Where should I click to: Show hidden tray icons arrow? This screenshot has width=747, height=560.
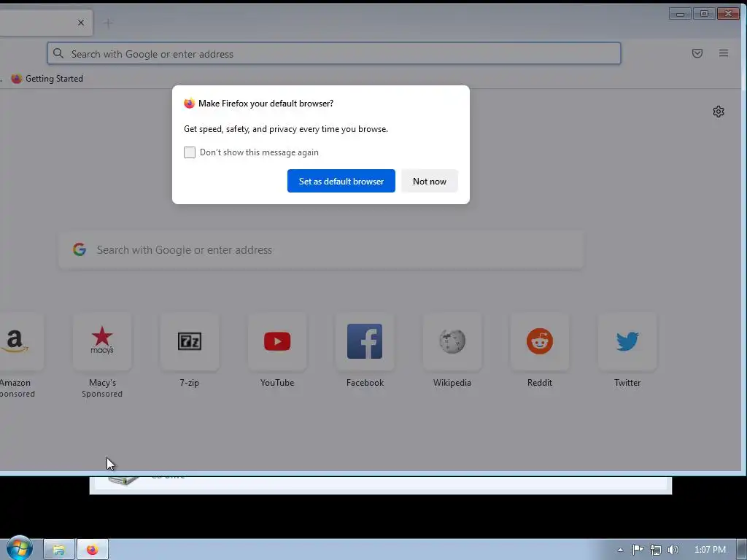[x=620, y=550]
